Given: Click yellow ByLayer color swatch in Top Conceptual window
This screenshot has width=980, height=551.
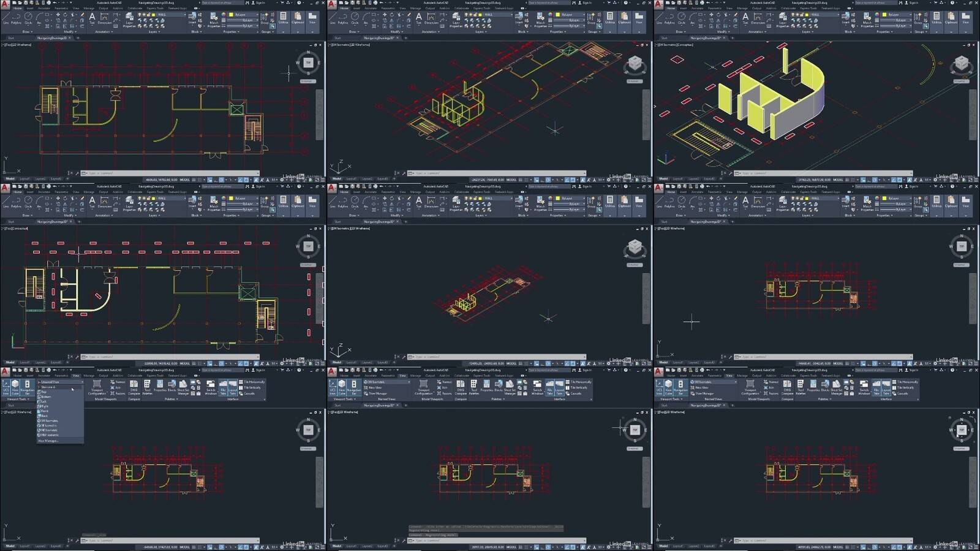Looking at the screenshot, I should point(232,199).
